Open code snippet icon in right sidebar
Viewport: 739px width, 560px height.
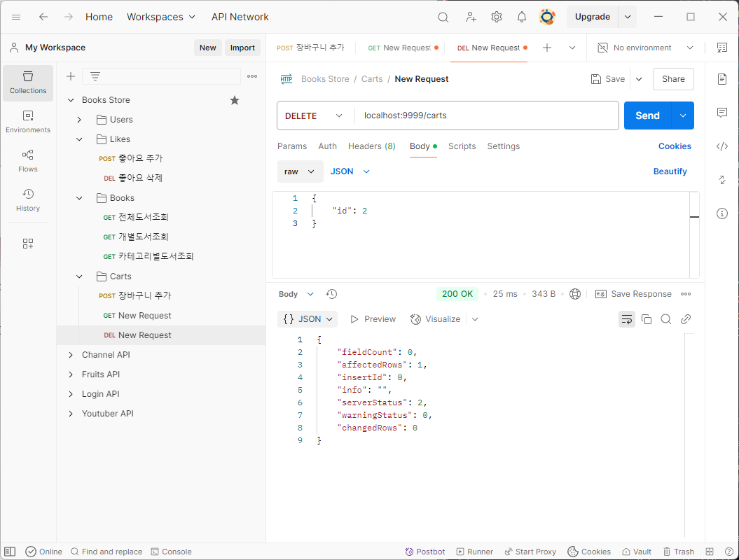pos(722,146)
